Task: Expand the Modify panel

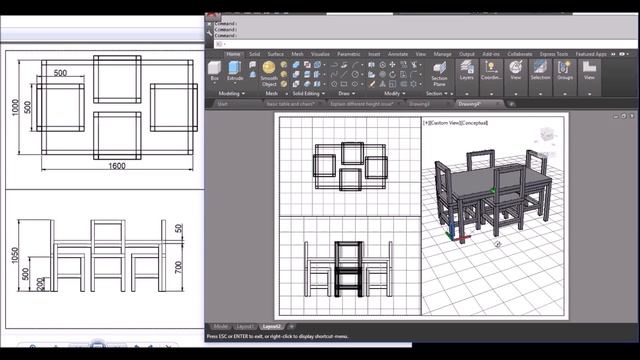Action: [x=395, y=93]
